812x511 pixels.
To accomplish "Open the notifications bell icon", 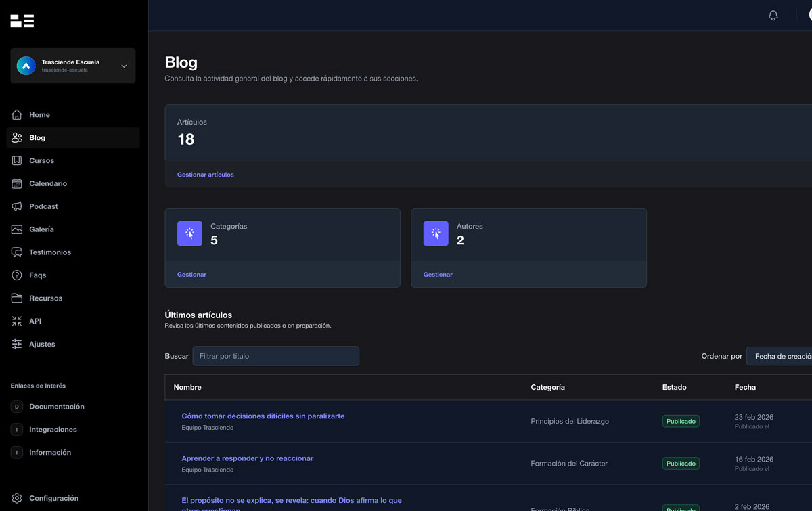I will [x=773, y=14].
